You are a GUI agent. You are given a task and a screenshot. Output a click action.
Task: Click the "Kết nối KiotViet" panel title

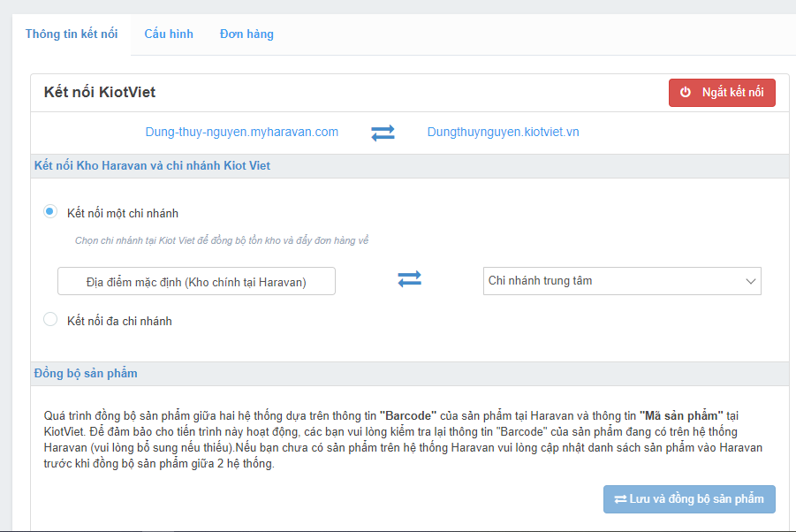point(100,92)
